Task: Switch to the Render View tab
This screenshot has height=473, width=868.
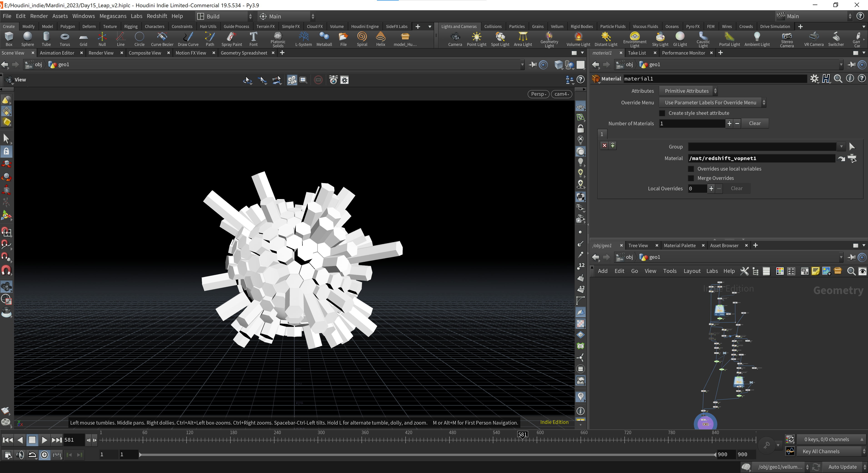Action: [x=101, y=53]
